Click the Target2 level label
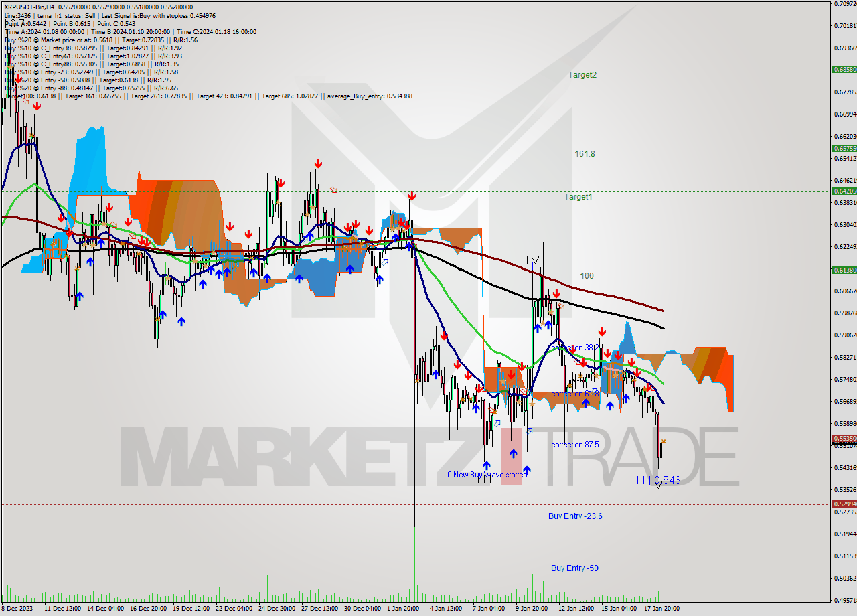This screenshot has width=857, height=616. pyautogui.click(x=582, y=75)
